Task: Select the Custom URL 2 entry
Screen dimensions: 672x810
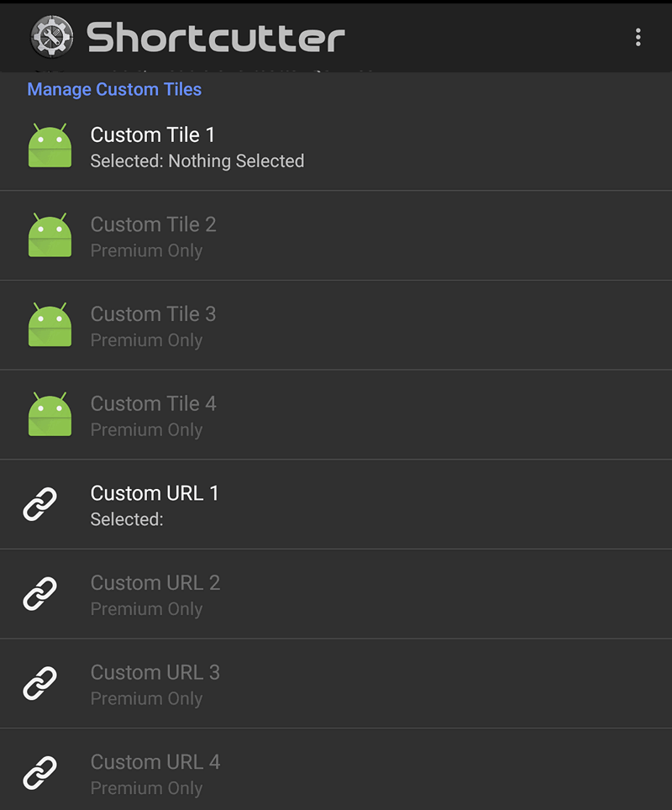Action: 336,594
